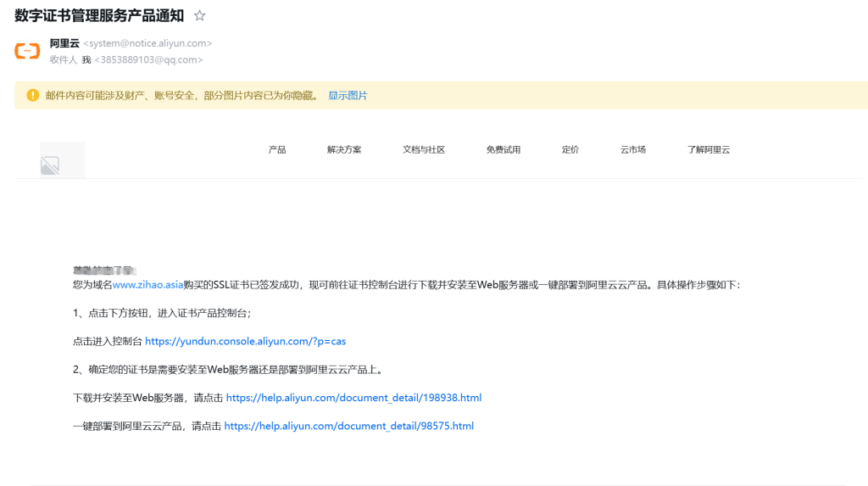Open the 定价 navigation item
868x486 pixels.
570,150
